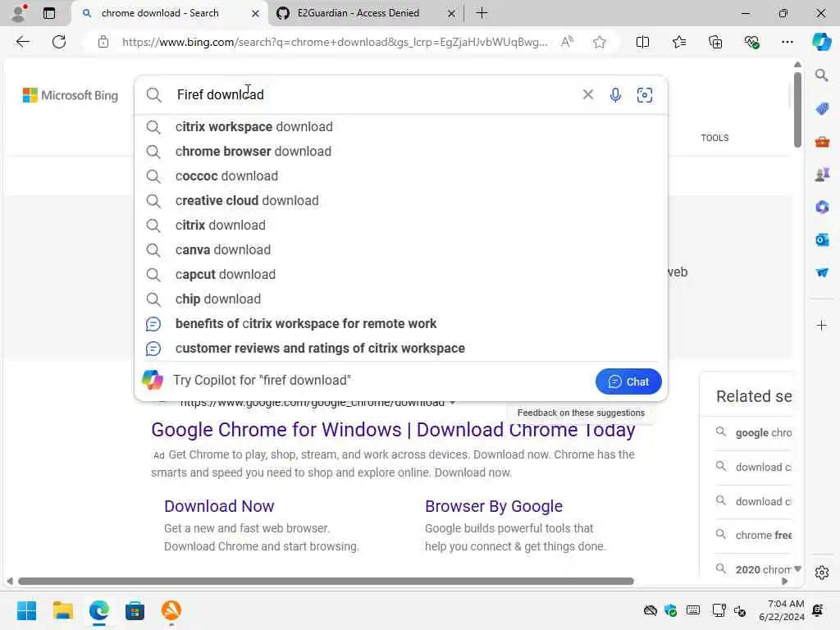This screenshot has height=630, width=840.
Task: Add sidebar app with plus icon
Action: (821, 325)
